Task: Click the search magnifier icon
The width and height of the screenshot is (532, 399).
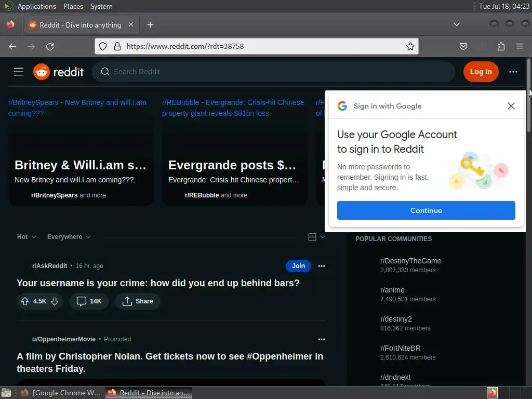Action: pyautogui.click(x=105, y=72)
